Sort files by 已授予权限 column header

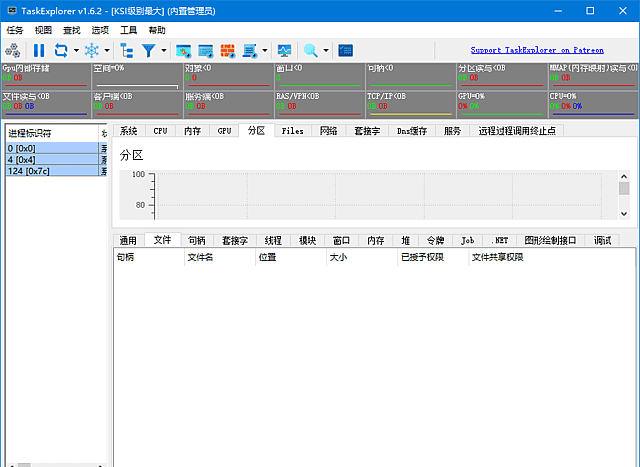(433, 257)
